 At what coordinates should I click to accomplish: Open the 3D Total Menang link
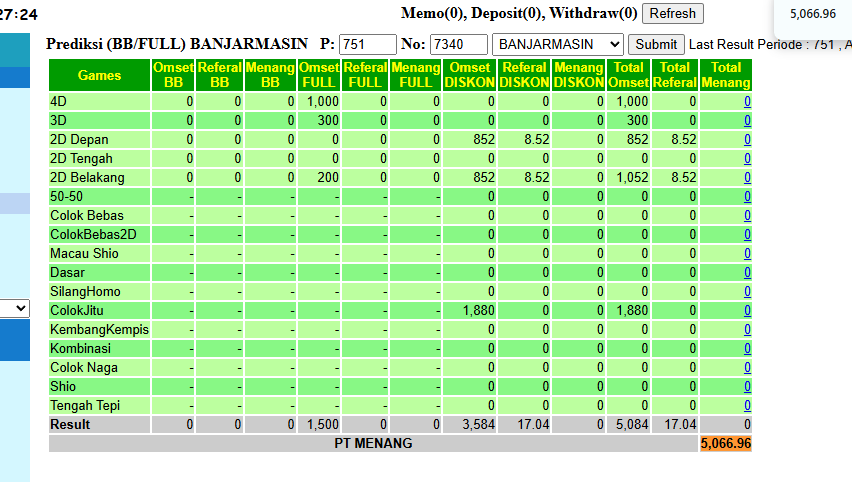click(747, 121)
